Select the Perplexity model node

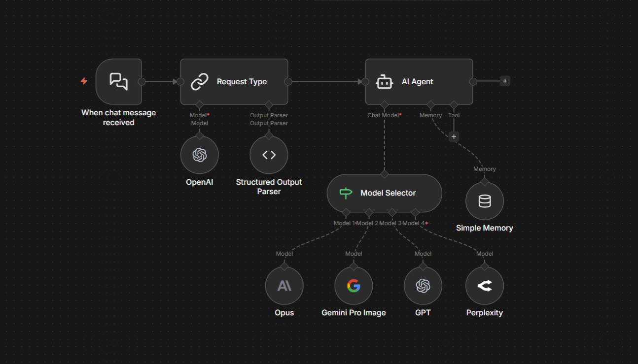485,286
